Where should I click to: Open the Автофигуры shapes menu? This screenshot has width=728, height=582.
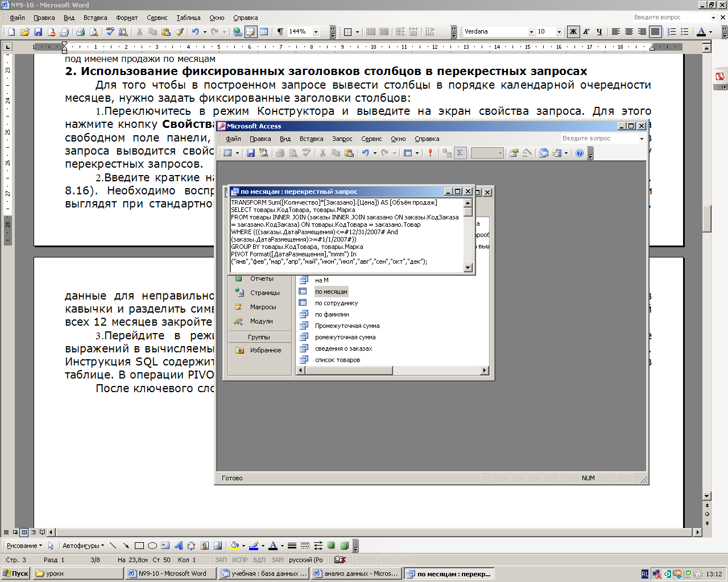point(83,546)
